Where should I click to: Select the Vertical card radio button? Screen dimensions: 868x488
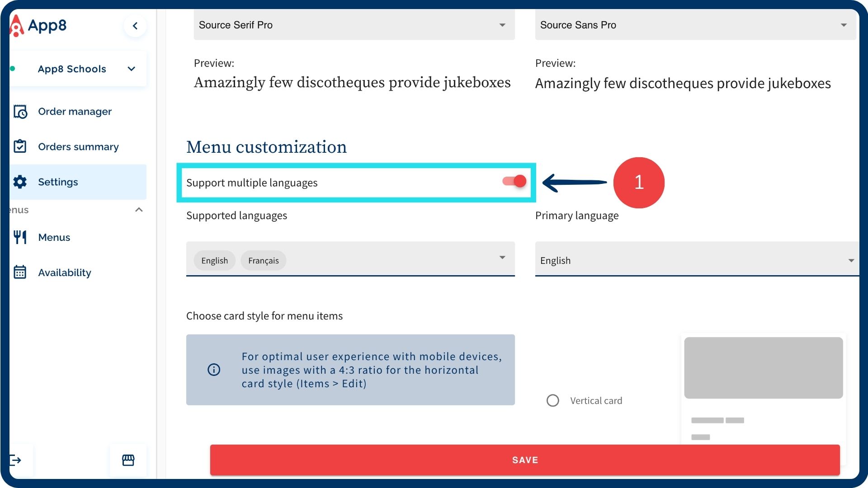pos(552,401)
